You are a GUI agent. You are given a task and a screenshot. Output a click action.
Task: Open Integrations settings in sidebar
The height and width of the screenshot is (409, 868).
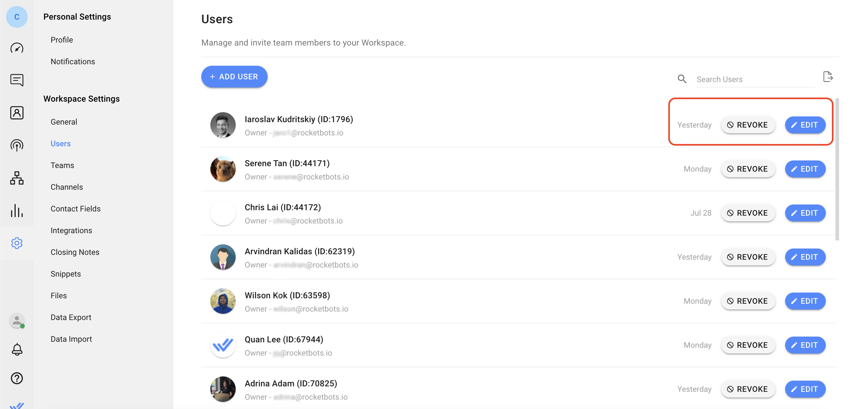coord(71,230)
